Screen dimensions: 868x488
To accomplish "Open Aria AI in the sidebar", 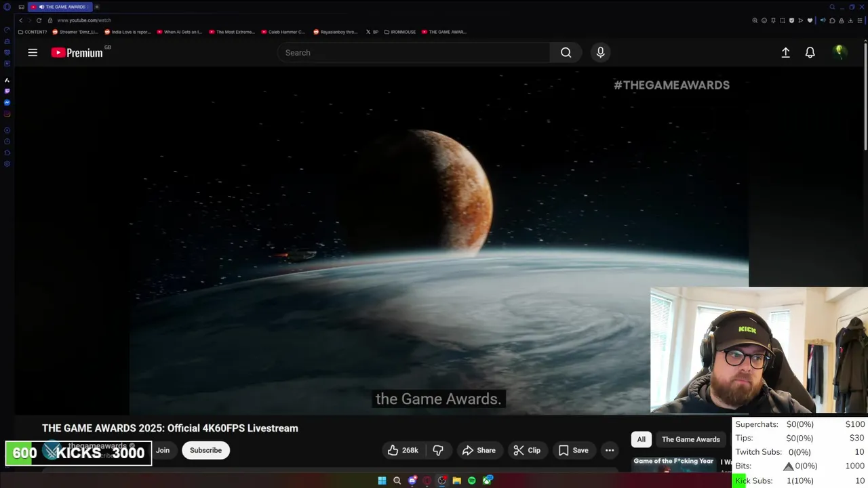I will [7, 80].
